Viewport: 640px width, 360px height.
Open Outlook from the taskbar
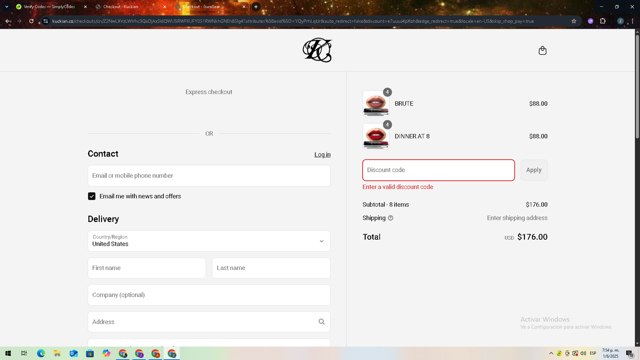pos(73,353)
